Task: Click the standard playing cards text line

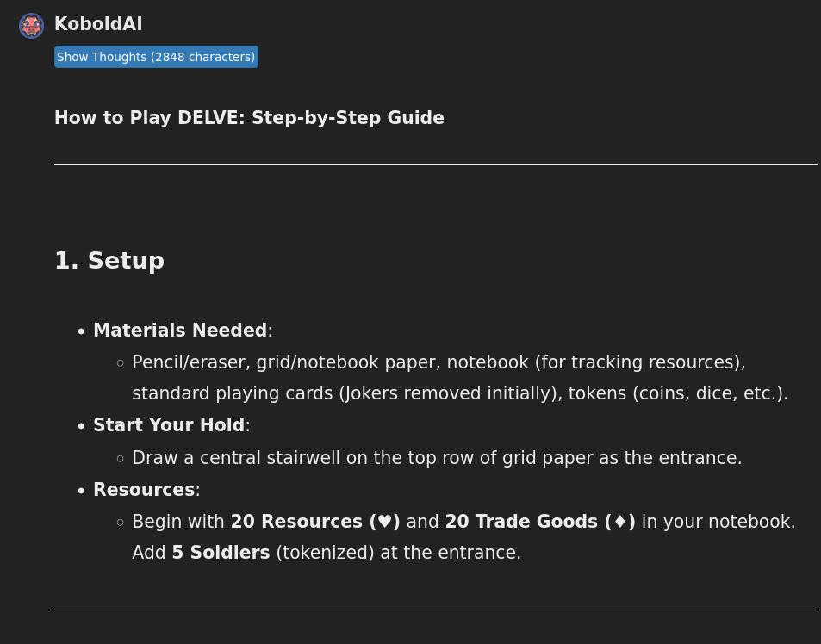Action: point(460,393)
